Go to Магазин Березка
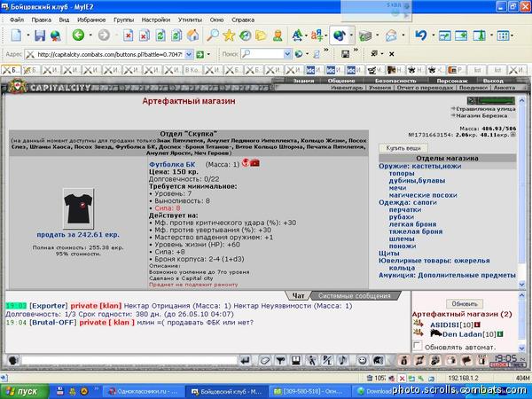The image size is (532, 399). coord(481,115)
